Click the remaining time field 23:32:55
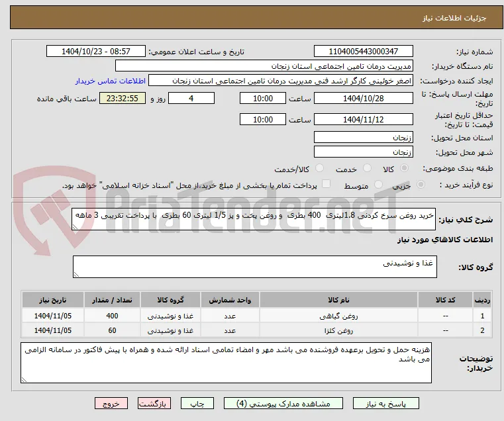This screenshot has height=421, width=504. coord(123,99)
